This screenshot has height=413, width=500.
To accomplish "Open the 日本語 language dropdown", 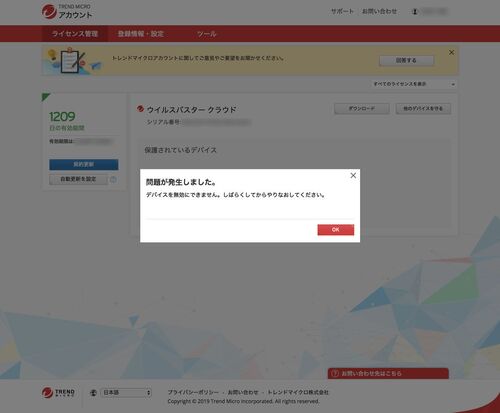I will pyautogui.click(x=126, y=393).
